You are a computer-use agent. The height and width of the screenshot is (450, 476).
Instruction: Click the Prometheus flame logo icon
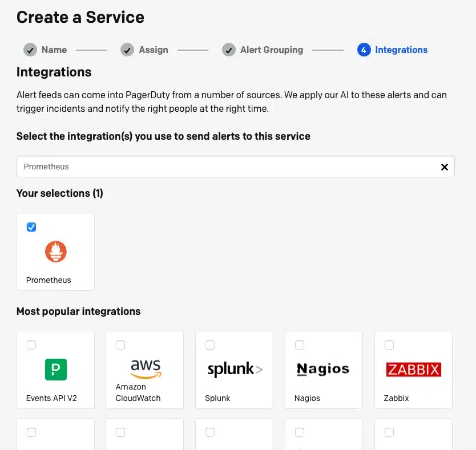coord(55,252)
